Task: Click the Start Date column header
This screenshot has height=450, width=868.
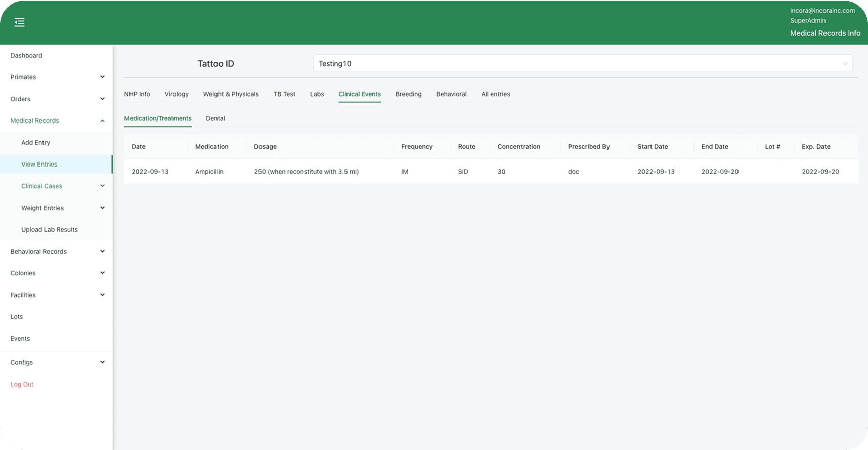Action: pyautogui.click(x=653, y=147)
